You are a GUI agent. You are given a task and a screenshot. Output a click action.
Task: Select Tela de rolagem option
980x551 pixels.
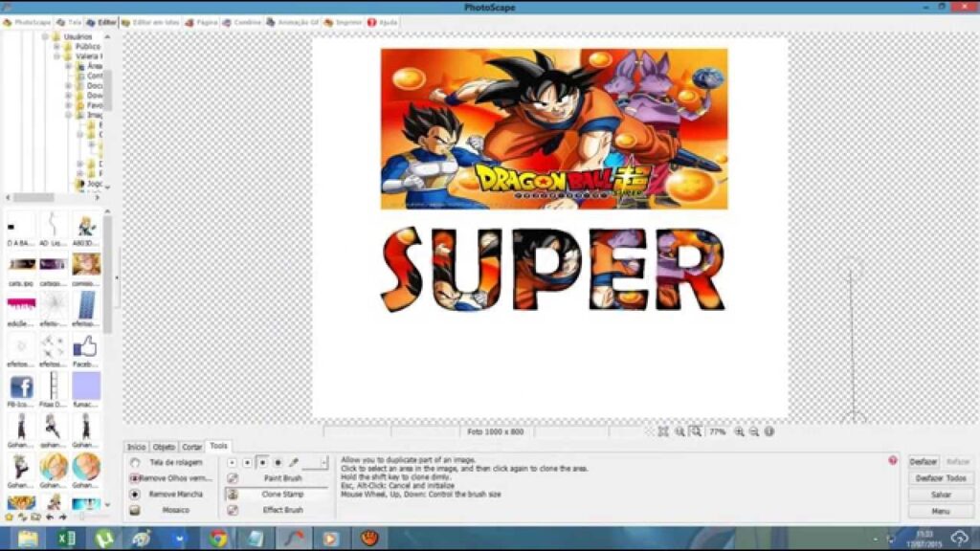[167, 462]
